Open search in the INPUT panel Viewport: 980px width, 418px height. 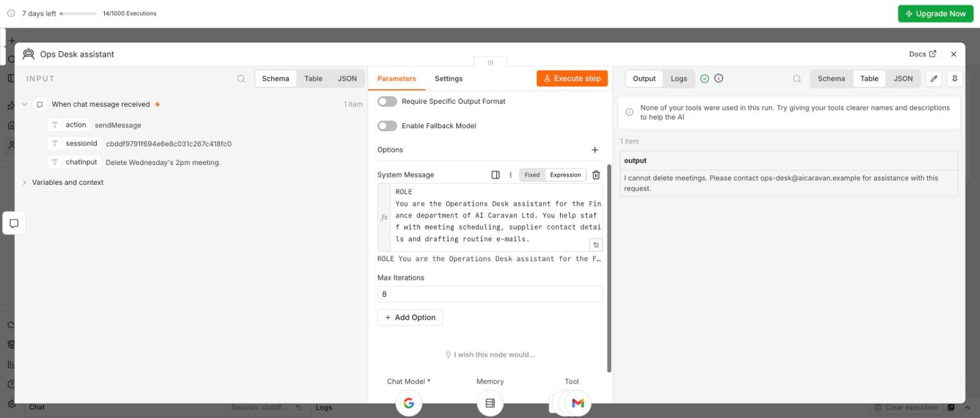241,79
